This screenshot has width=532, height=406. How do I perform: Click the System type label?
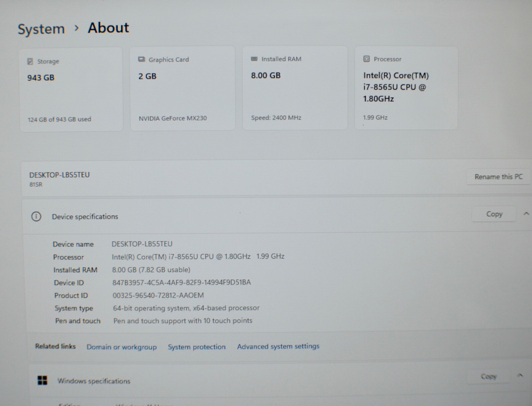(74, 308)
